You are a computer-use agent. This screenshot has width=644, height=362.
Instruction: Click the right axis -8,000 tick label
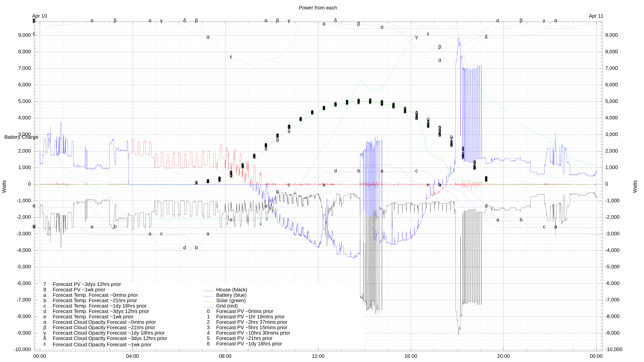coord(612,316)
